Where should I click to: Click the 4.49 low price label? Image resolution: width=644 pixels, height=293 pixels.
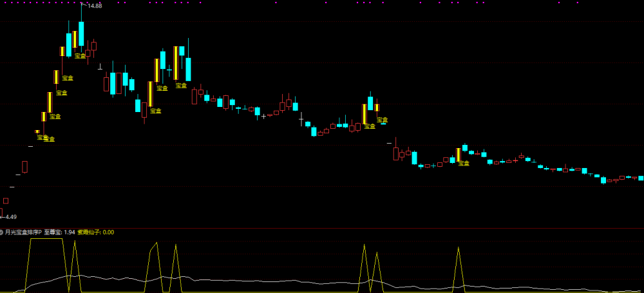[x=10, y=217]
